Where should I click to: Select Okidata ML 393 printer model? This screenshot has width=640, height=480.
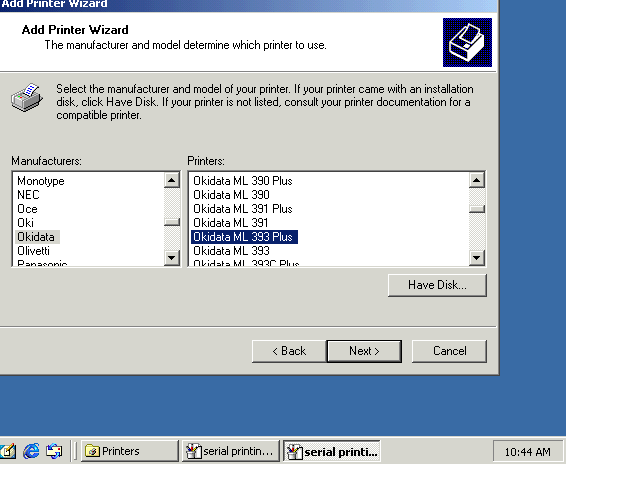point(232,251)
